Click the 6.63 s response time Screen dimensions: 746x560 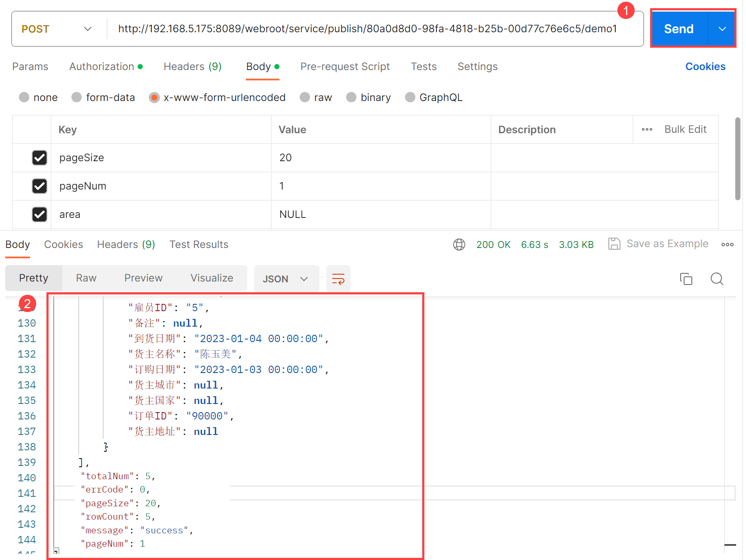(x=534, y=245)
